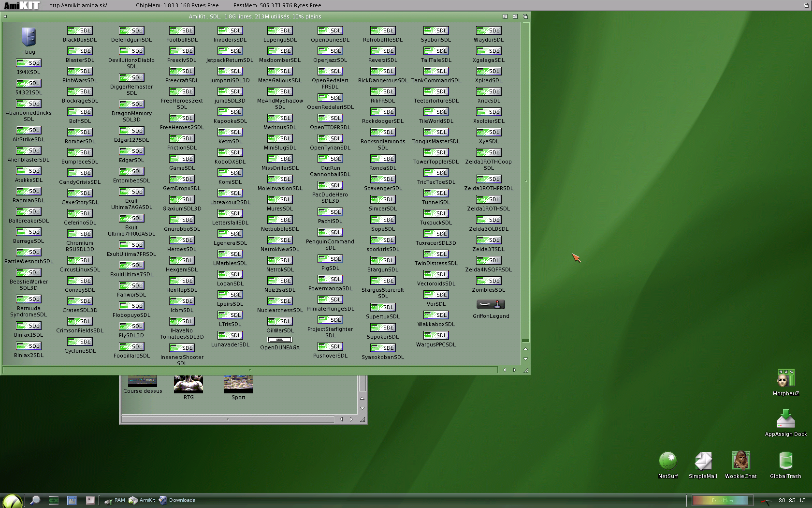The height and width of the screenshot is (508, 812).
Task: Click back window scroll left arrow
Action: (341, 419)
